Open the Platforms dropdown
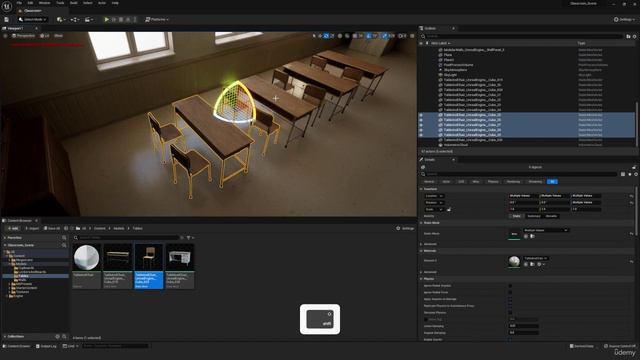Viewport: 640px width, 360px height. click(x=157, y=19)
